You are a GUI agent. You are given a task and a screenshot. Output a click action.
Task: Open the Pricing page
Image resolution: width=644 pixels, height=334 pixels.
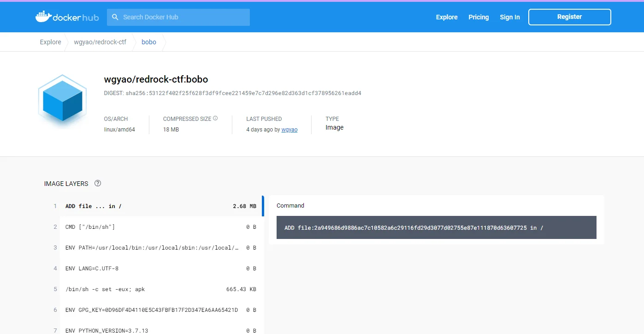tap(479, 17)
